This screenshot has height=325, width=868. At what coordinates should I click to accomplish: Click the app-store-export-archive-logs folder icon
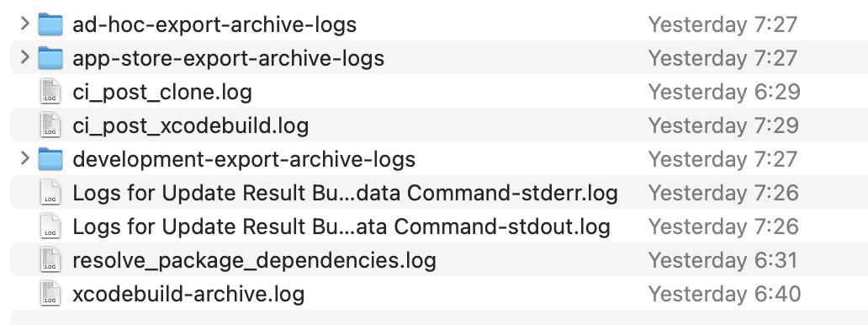coord(50,58)
